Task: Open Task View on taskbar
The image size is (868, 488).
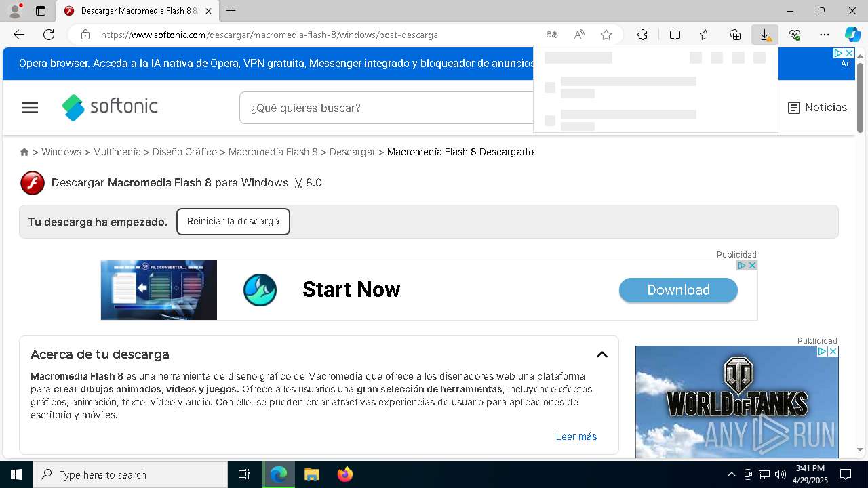Action: pos(244,474)
